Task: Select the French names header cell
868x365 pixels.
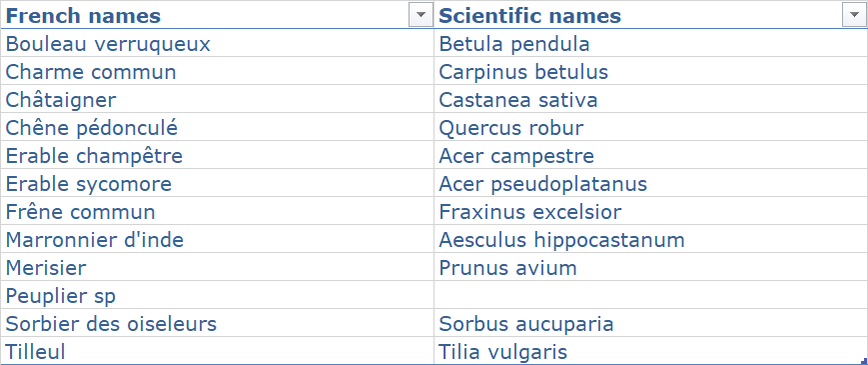Action: (217, 16)
